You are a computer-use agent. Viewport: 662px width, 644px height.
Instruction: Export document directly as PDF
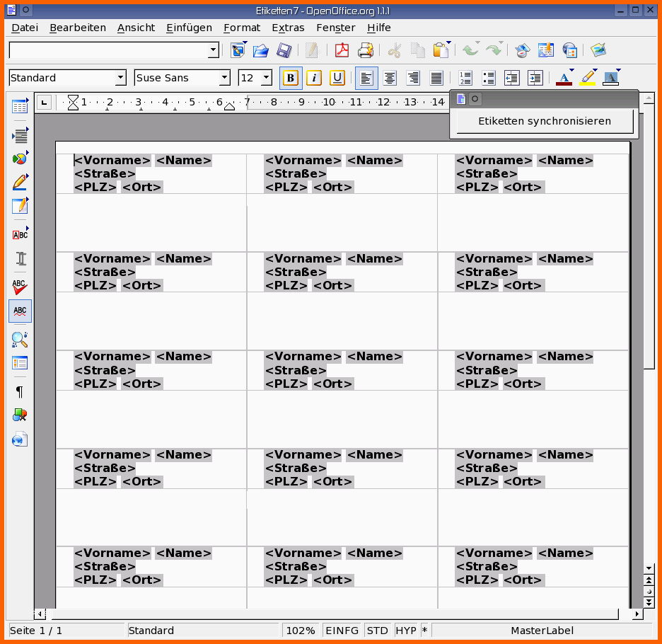pyautogui.click(x=342, y=50)
